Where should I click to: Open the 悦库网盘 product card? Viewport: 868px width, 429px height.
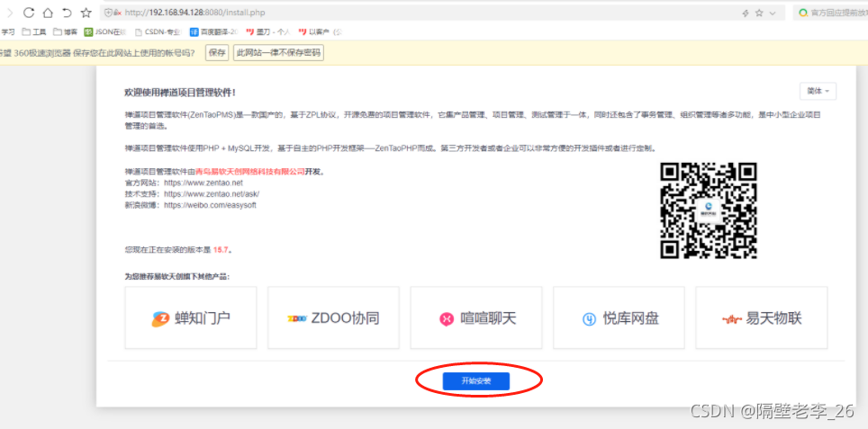619,317
